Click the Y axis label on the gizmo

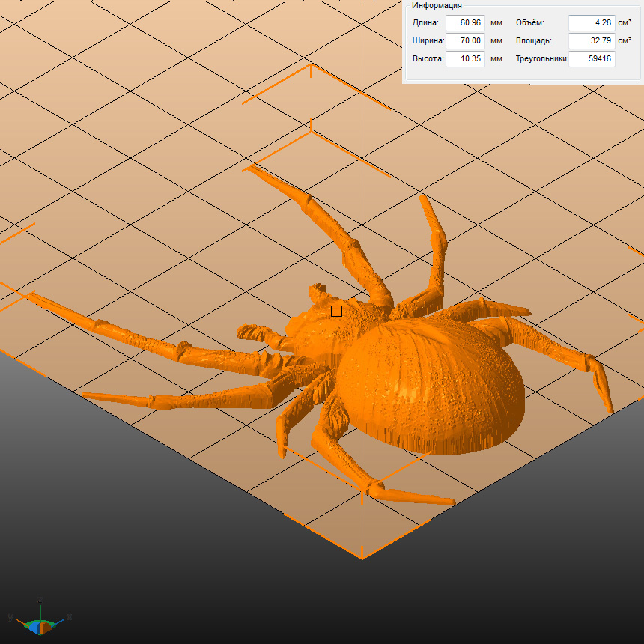[x=10, y=617]
